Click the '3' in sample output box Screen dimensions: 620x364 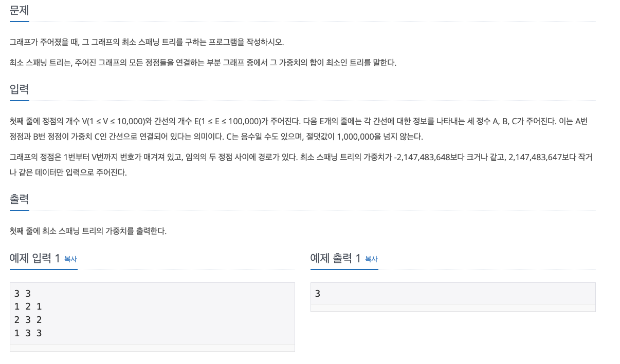318,294
